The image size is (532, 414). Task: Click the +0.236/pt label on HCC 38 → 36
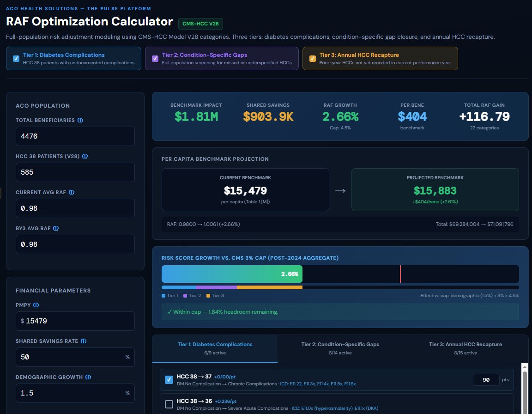click(226, 401)
